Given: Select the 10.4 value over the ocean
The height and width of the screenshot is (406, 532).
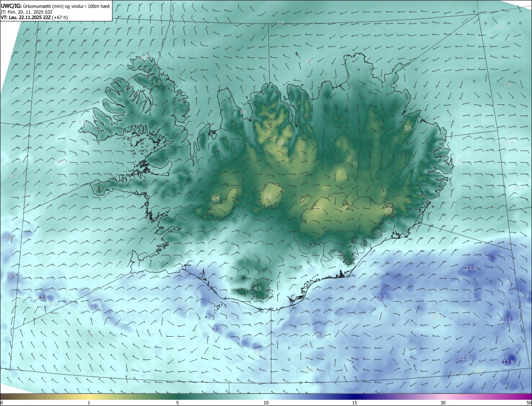Looking at the screenshot, I should pyautogui.click(x=437, y=317).
